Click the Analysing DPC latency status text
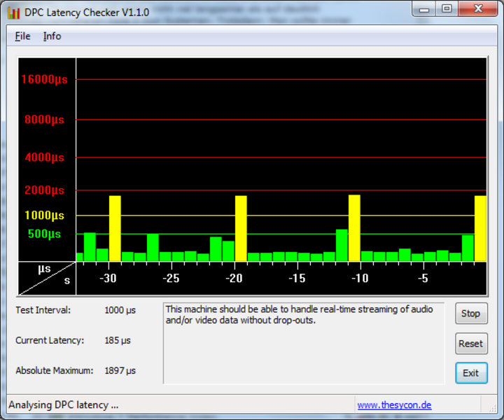 click(63, 405)
